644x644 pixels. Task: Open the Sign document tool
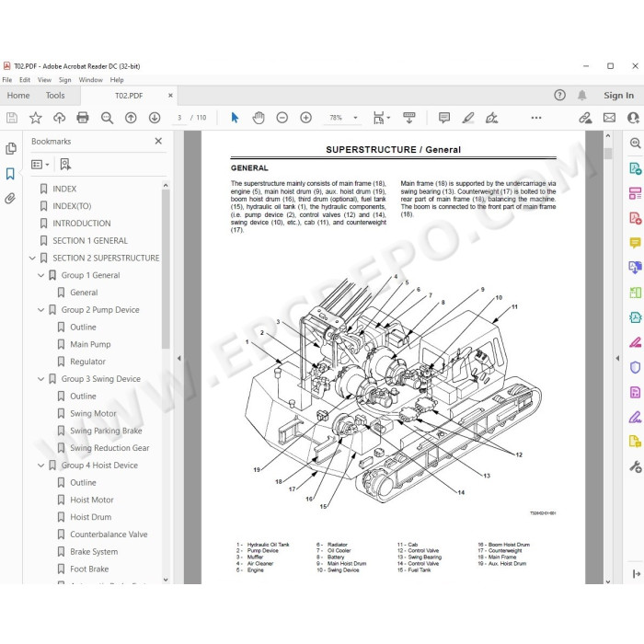coord(491,118)
